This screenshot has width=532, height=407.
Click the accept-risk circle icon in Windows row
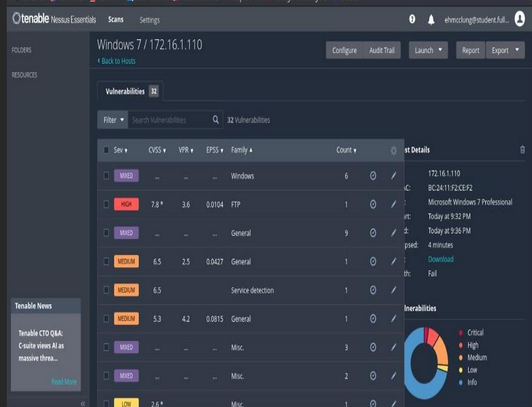click(373, 176)
